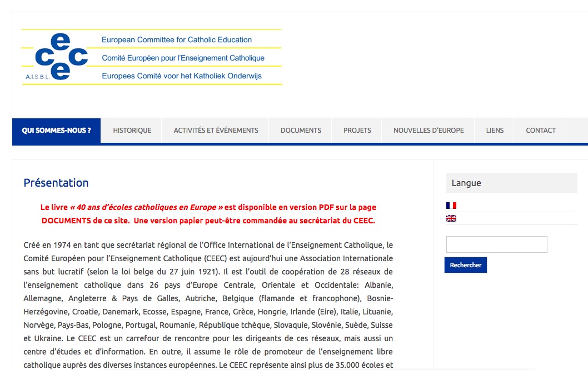
Task: Focus the search text field
Action: 496,244
